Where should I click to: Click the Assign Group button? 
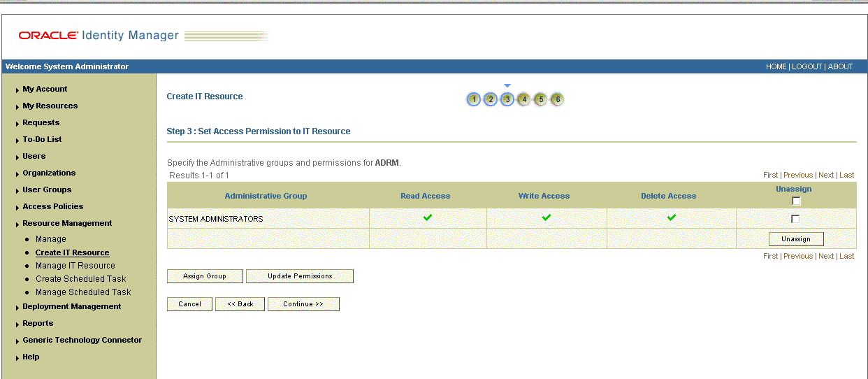point(205,276)
